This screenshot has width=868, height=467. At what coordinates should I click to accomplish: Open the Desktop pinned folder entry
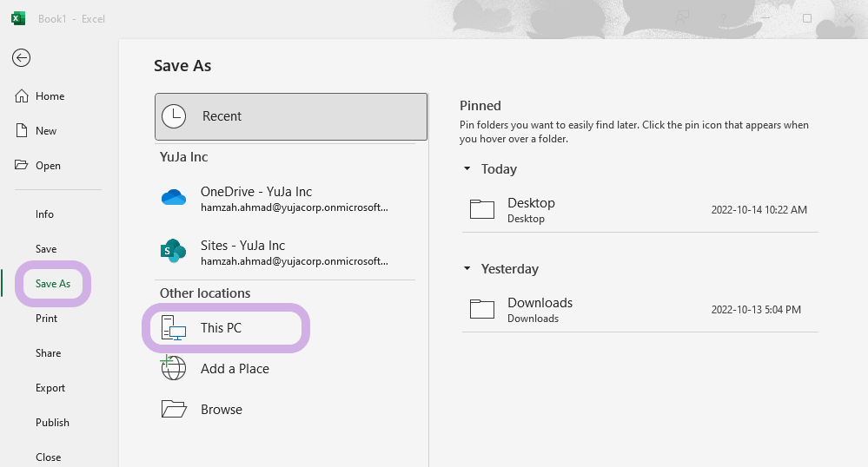coord(640,210)
